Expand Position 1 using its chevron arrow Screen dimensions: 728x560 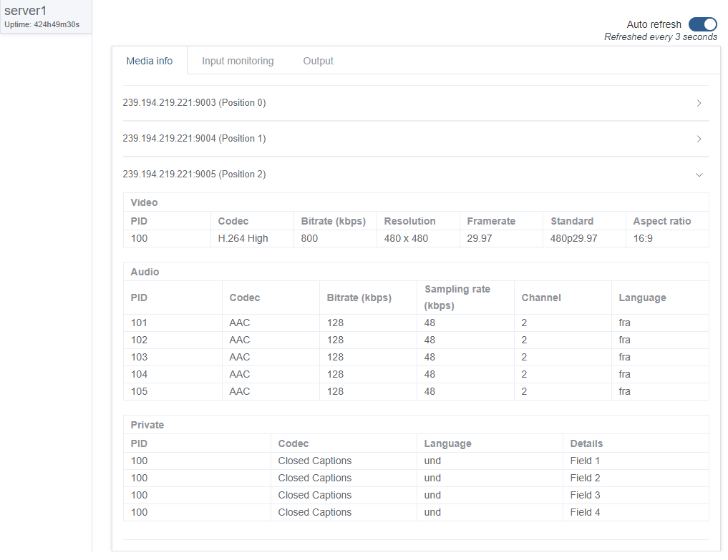pyautogui.click(x=699, y=139)
